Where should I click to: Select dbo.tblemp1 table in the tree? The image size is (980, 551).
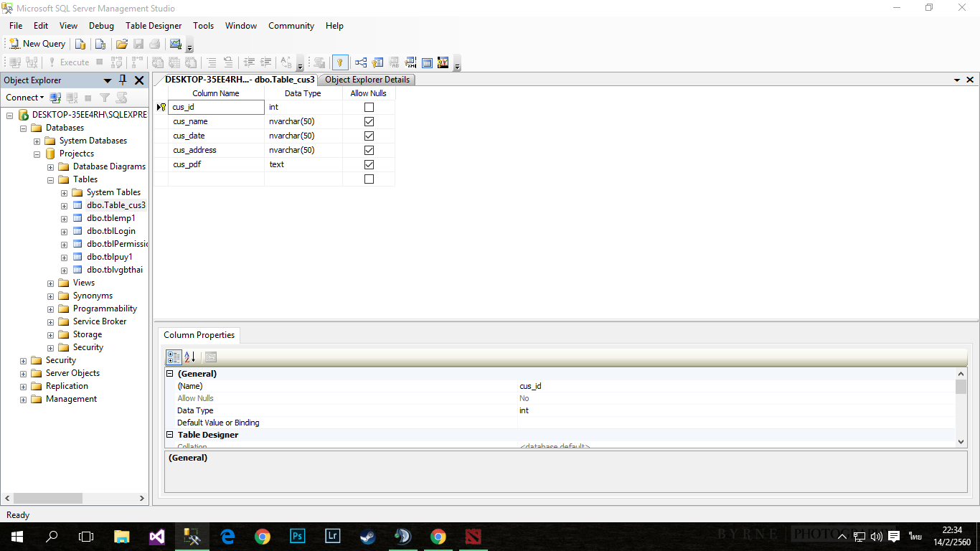coord(111,218)
